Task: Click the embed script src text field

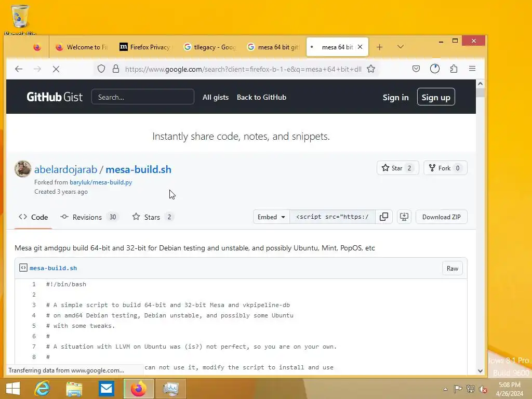Action: (332, 217)
